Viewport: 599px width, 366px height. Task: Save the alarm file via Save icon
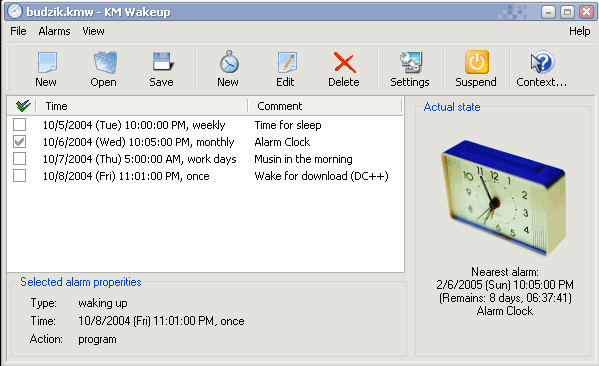tap(162, 62)
